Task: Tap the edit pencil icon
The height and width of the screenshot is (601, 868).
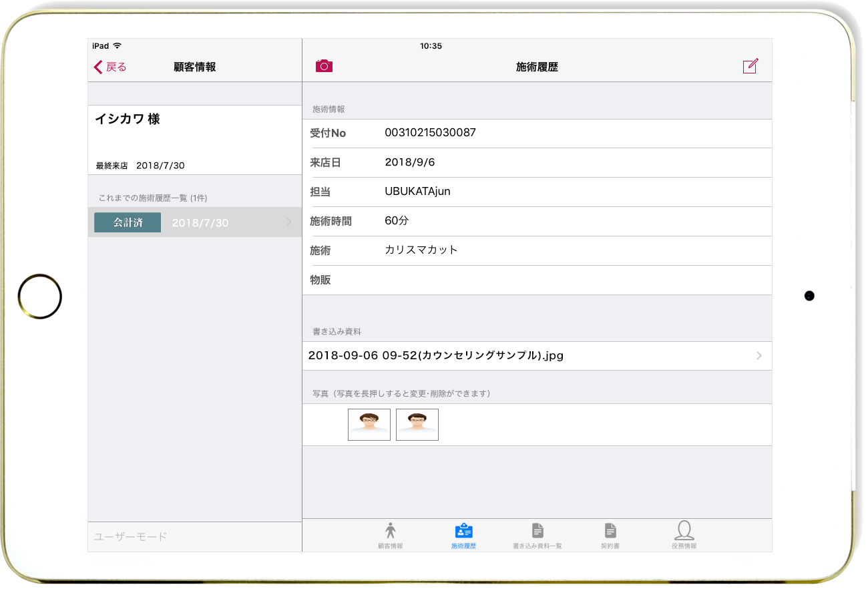Action: pos(750,66)
